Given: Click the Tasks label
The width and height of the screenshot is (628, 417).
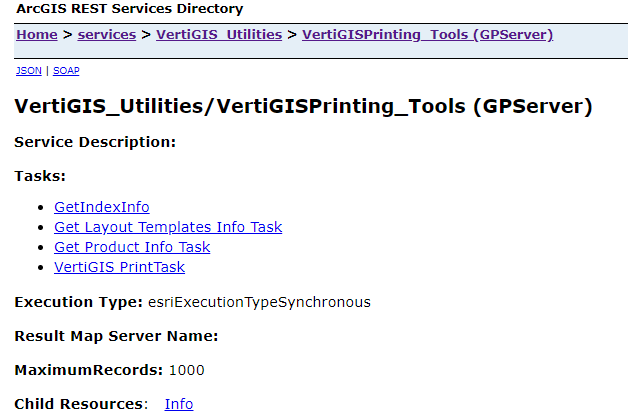Looking at the screenshot, I should tap(40, 176).
